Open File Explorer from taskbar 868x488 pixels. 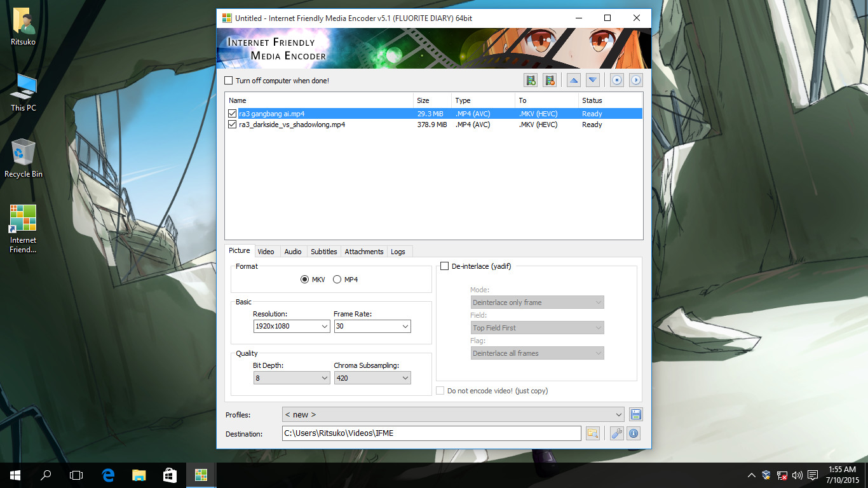[139, 475]
